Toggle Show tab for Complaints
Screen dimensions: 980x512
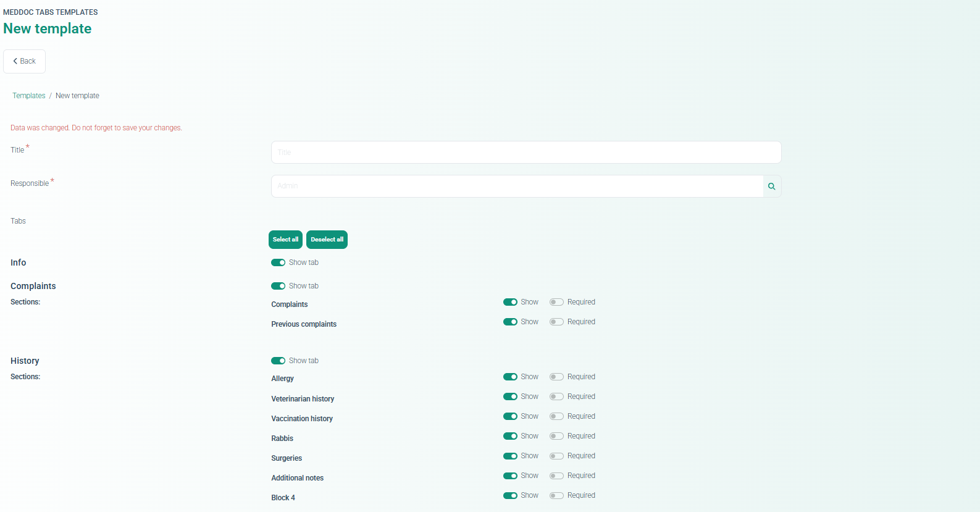(278, 286)
